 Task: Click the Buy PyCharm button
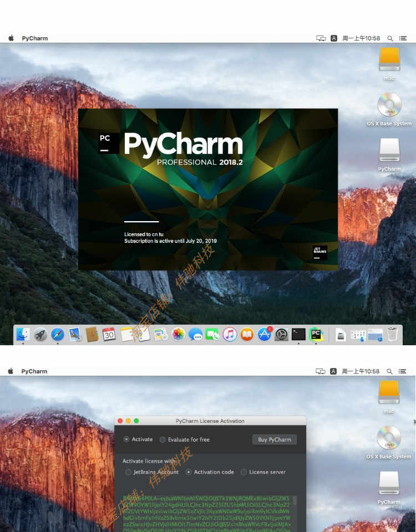click(275, 439)
